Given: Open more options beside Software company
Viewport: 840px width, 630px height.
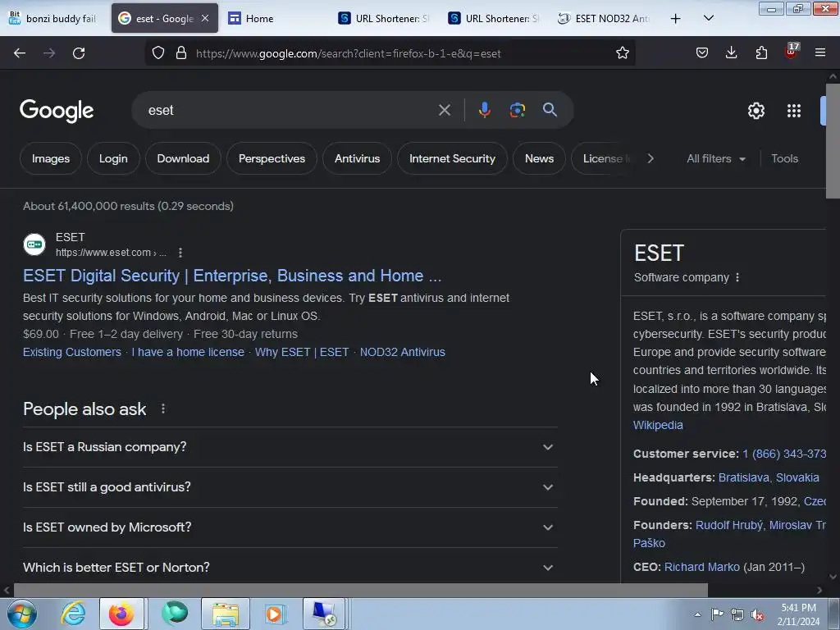Looking at the screenshot, I should click(x=737, y=277).
